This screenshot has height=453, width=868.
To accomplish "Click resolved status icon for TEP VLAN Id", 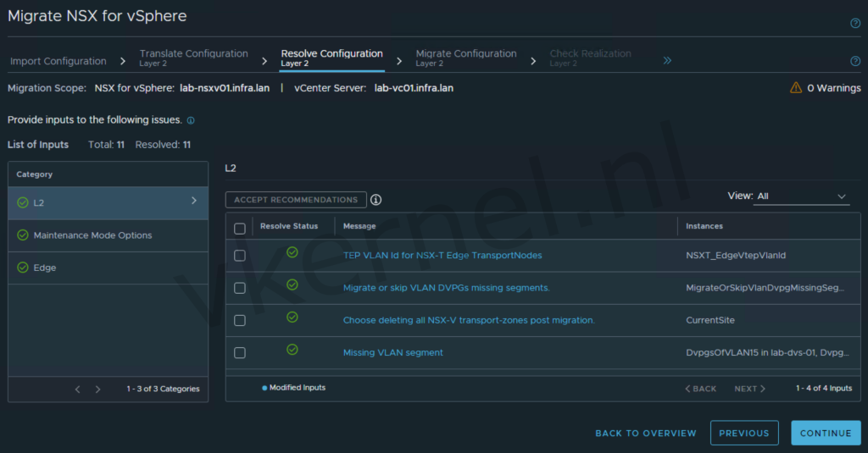I will 292,252.
